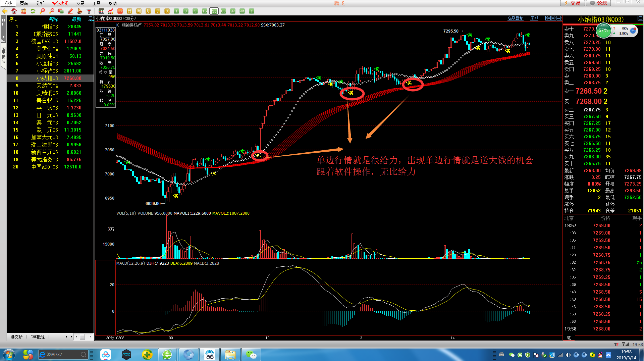Select the red pencil drawing tool
The height and width of the screenshot is (361, 644).
[70, 11]
